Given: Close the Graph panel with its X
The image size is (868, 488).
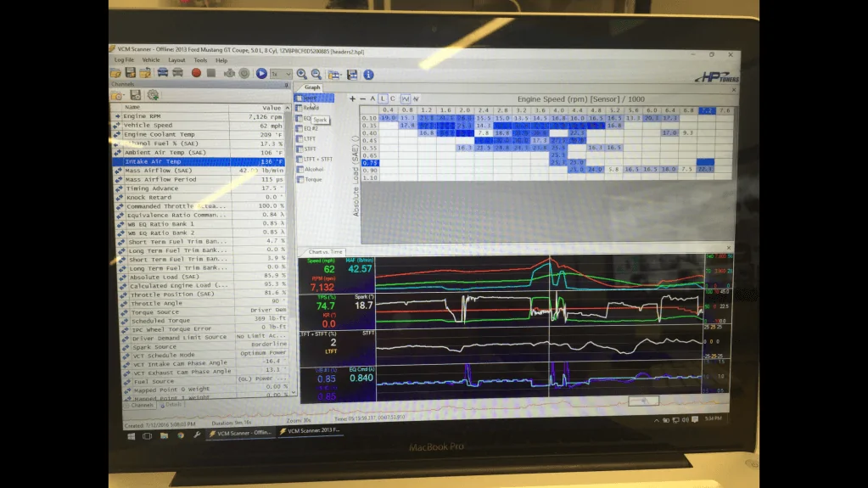Looking at the screenshot, I should coord(734,90).
